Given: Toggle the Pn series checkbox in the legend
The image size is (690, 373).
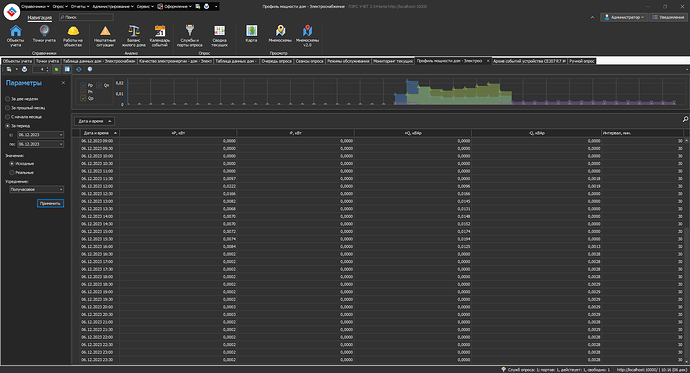Looking at the screenshot, I should tap(84, 92).
